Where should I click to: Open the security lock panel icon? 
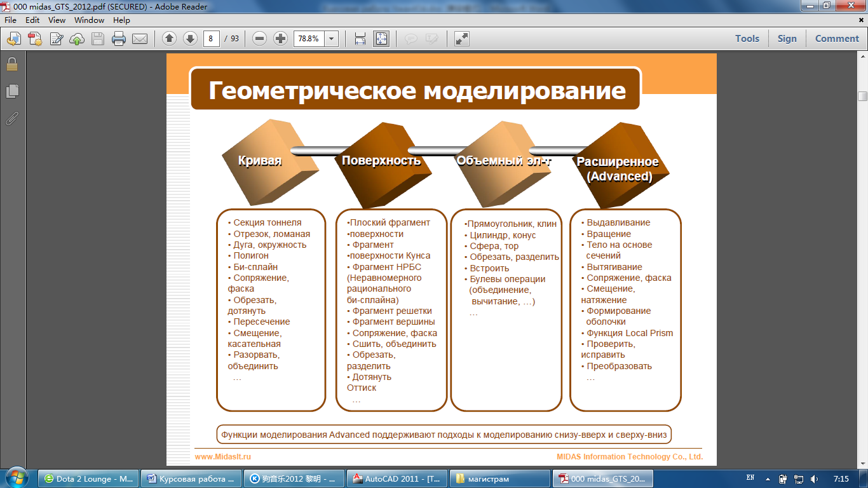point(12,64)
